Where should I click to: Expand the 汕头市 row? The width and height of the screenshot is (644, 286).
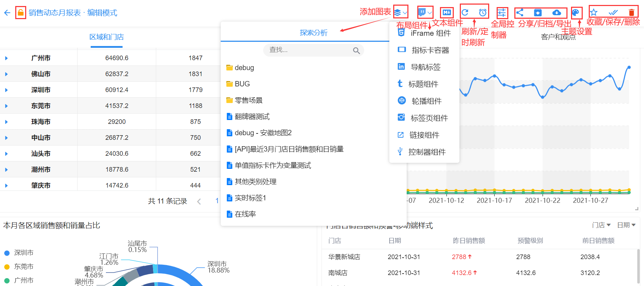[6, 154]
